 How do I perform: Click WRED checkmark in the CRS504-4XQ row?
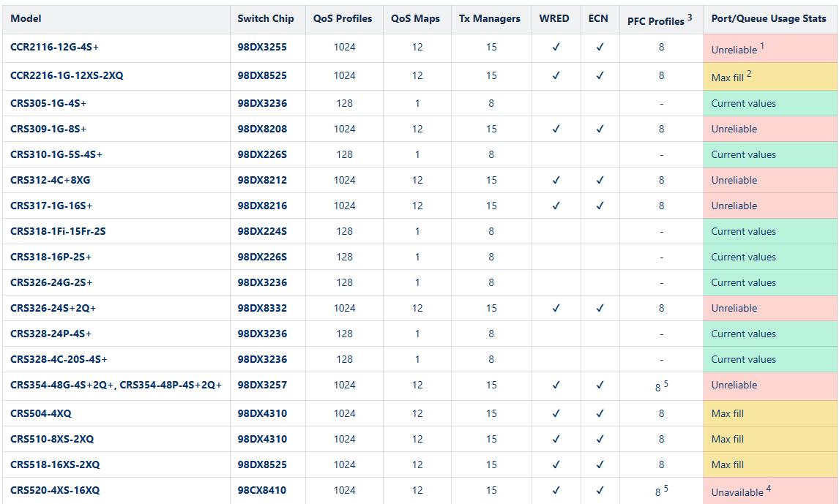click(x=556, y=413)
